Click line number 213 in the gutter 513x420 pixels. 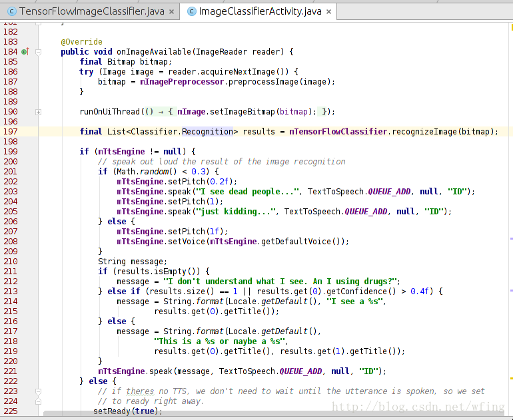[x=11, y=292]
